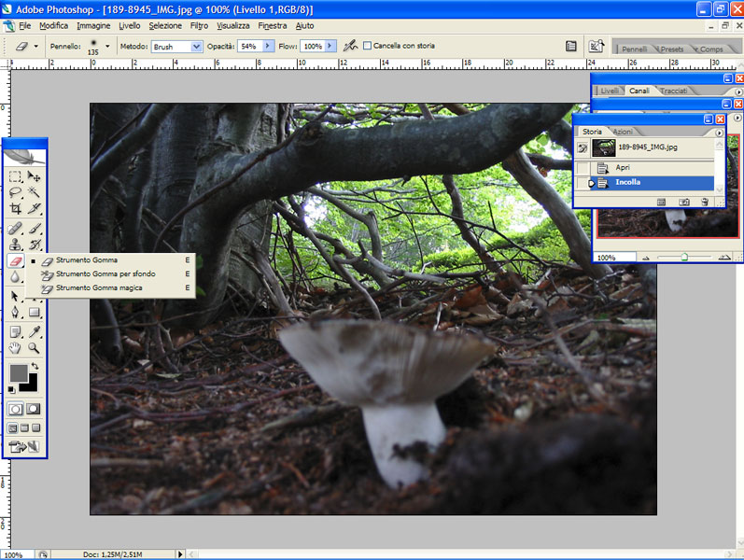Reset default foreground and background colors

tap(11, 390)
